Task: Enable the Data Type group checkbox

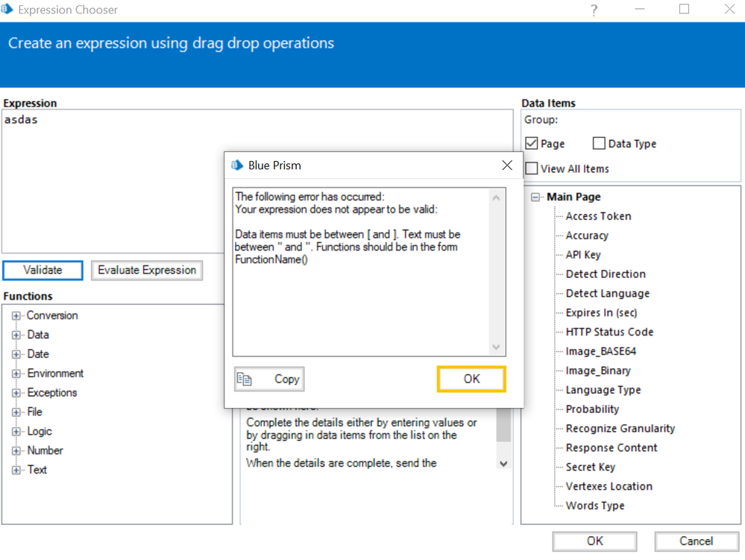Action: point(599,143)
